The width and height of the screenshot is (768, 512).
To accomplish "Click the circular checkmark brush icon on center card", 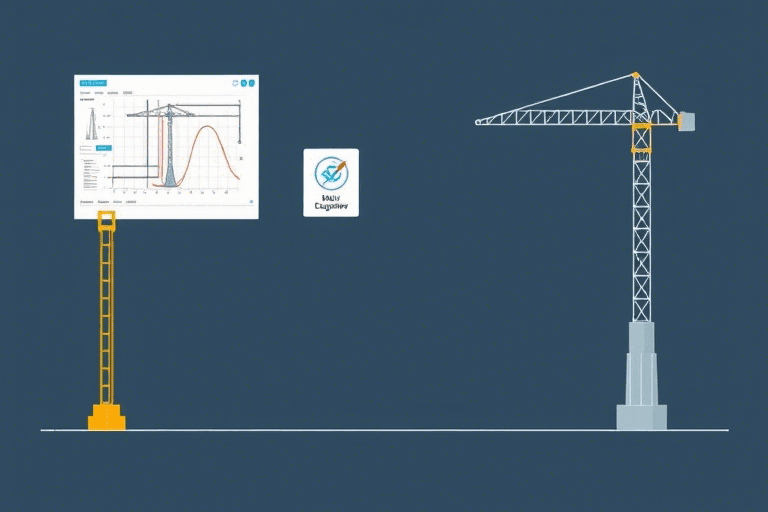I will 330,173.
